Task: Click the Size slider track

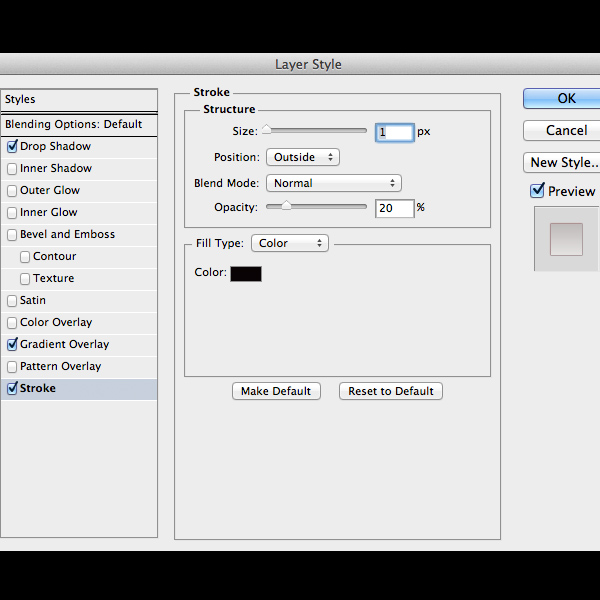Action: click(x=316, y=131)
